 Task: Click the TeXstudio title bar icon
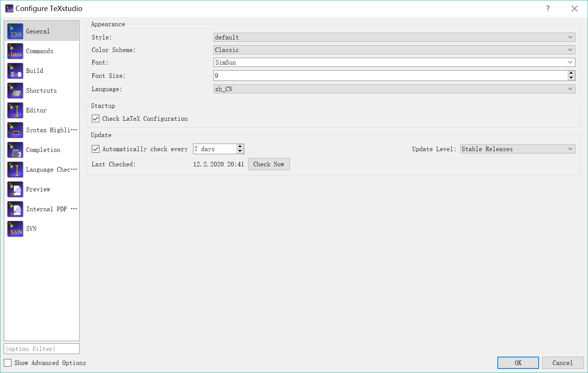click(x=9, y=8)
